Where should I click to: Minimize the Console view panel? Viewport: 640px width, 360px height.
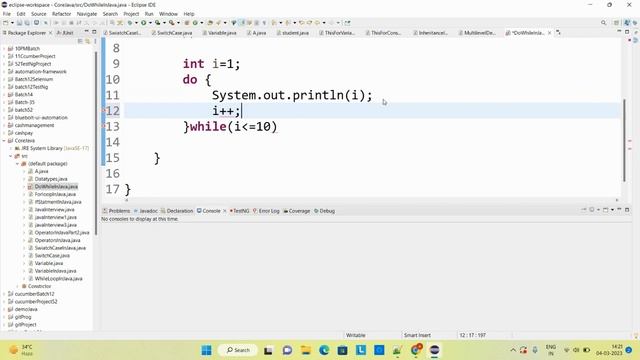click(x=619, y=210)
